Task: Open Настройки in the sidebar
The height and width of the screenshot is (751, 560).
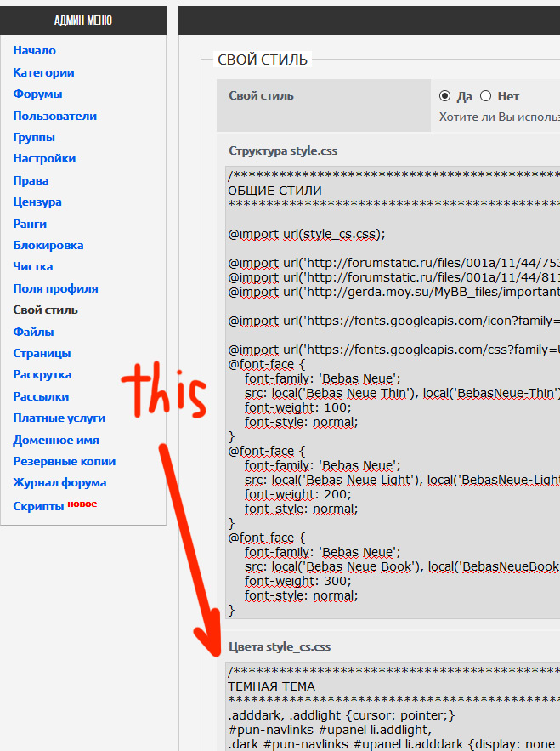Action: [44, 159]
